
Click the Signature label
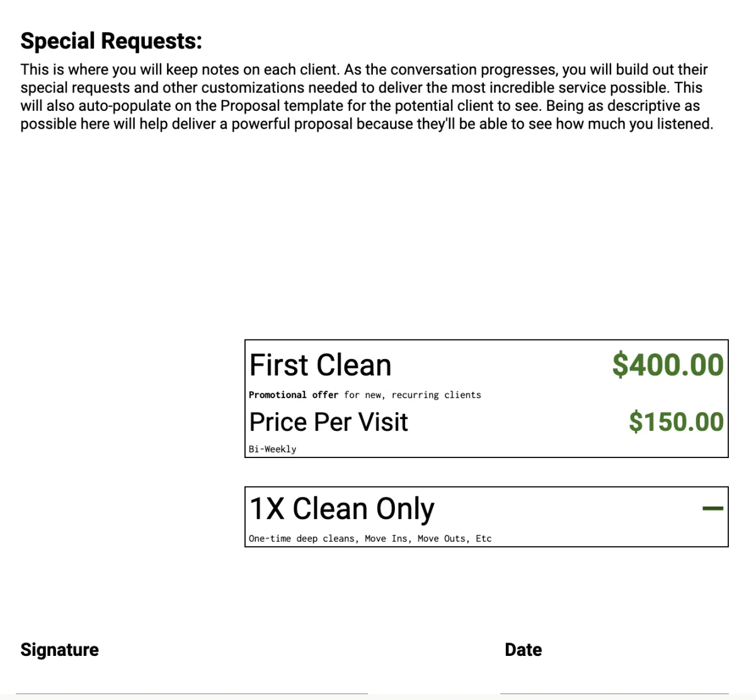pos(59,650)
